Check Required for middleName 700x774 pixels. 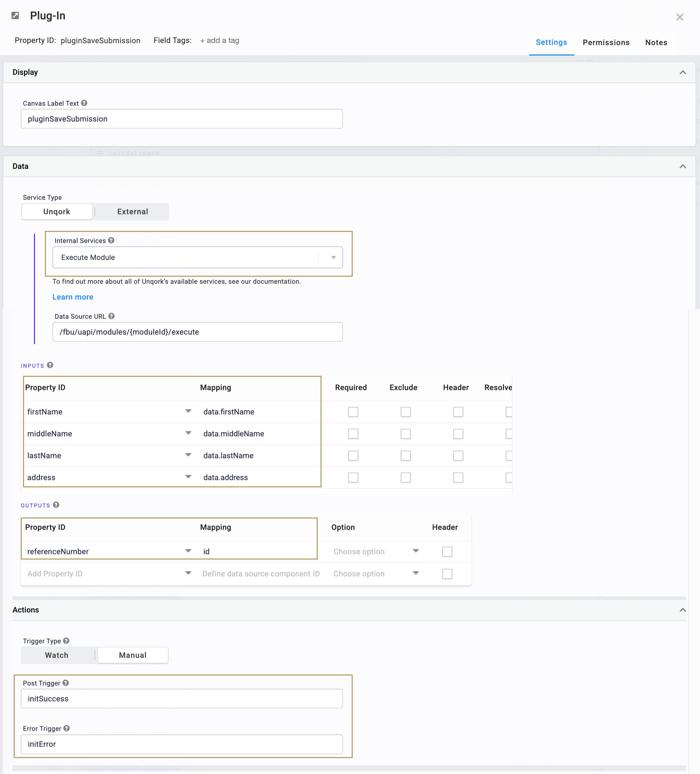tap(353, 433)
